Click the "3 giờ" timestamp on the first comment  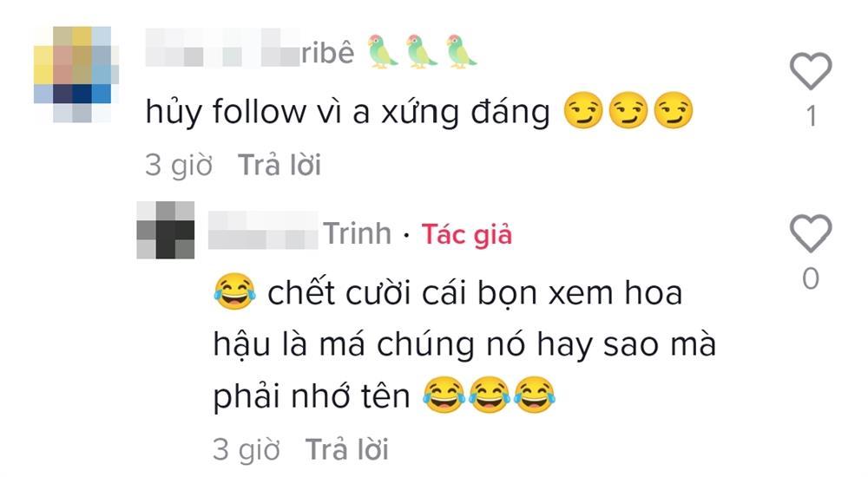point(179,165)
